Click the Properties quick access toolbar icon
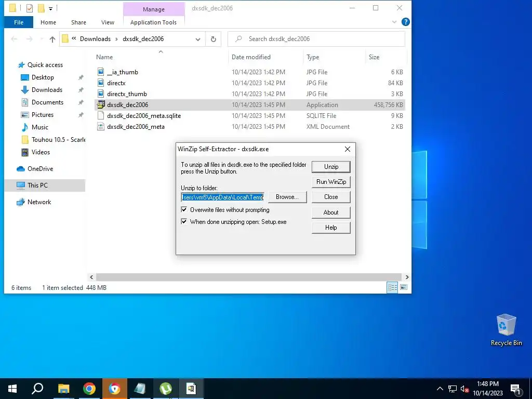532x399 pixels. [x=30, y=8]
